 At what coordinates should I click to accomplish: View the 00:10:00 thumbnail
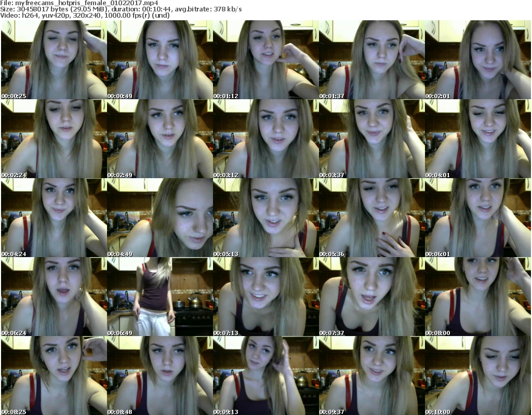pyautogui.click(x=478, y=376)
